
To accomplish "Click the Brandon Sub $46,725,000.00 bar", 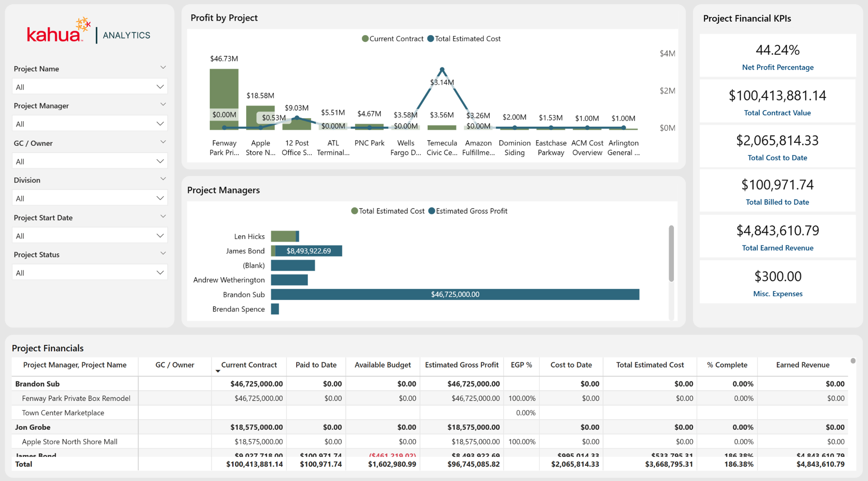I will (x=455, y=294).
